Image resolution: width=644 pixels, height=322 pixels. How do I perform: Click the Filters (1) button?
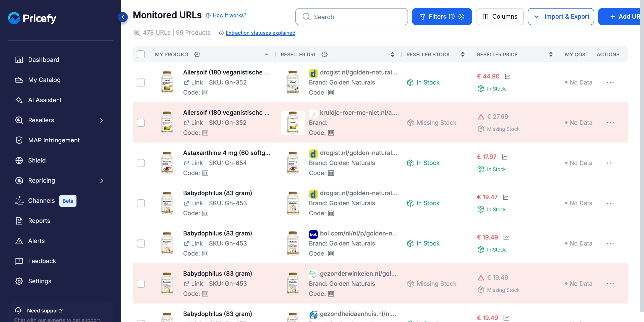coord(442,17)
